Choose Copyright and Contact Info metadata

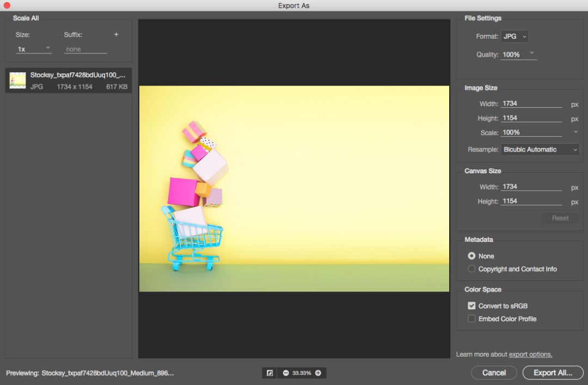pyautogui.click(x=471, y=268)
